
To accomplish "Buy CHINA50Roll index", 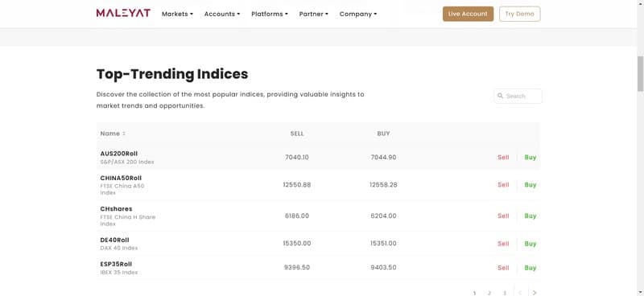I will click(530, 185).
